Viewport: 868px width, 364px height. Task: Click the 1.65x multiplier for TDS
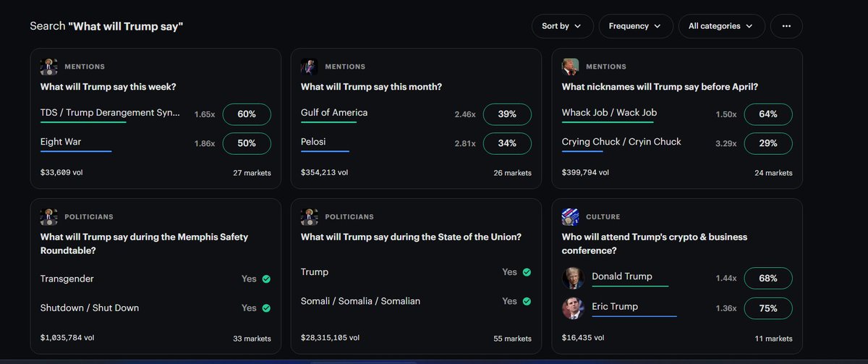[205, 114]
